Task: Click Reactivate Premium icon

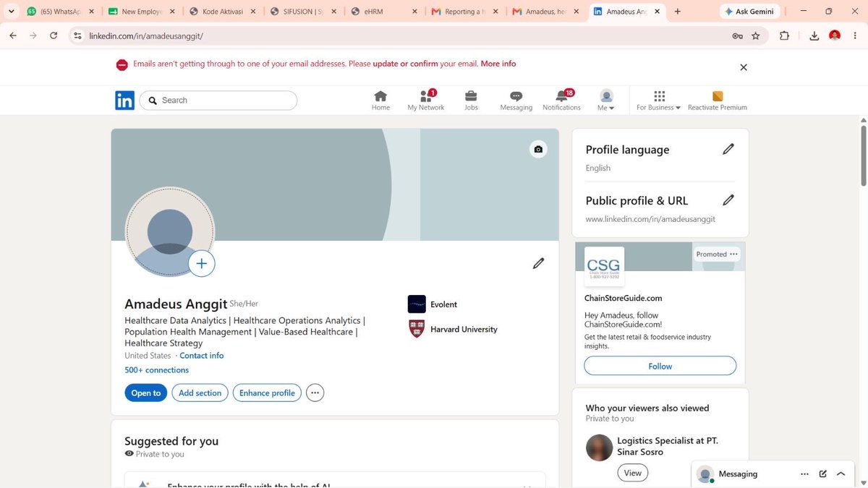Action: click(718, 100)
